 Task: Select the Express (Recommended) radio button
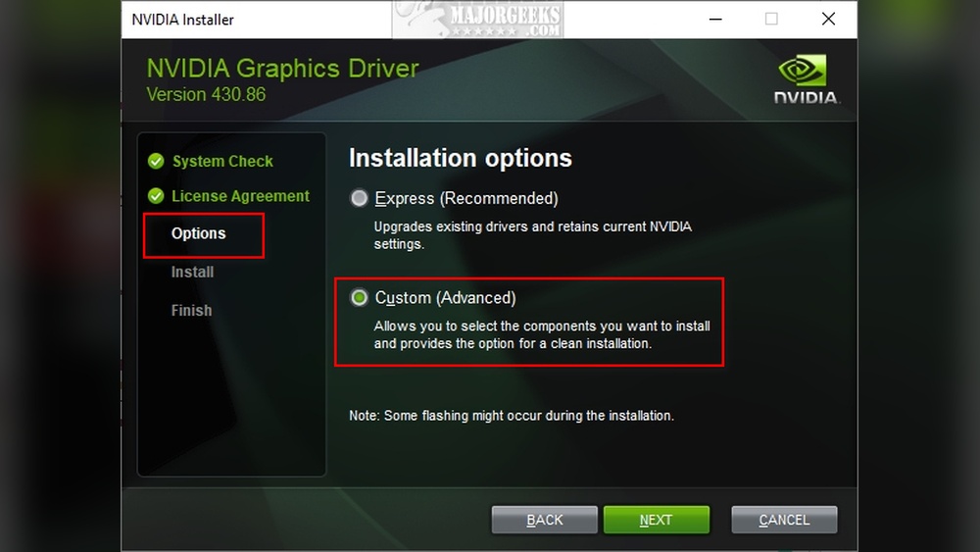[360, 198]
